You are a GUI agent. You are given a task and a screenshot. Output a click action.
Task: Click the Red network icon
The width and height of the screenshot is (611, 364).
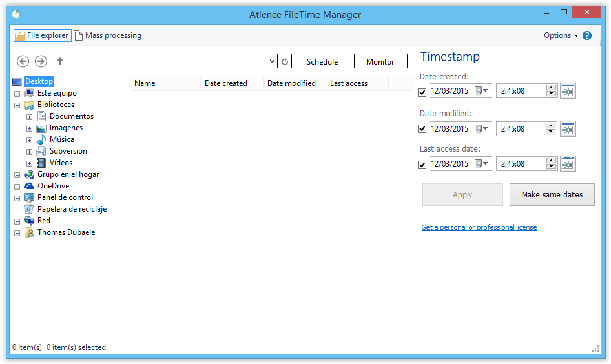coord(29,221)
